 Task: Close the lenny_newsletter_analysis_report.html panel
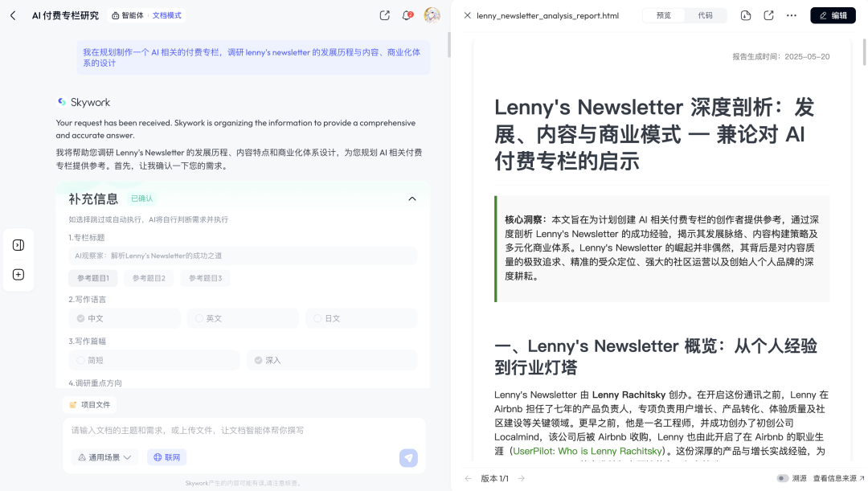pyautogui.click(x=467, y=15)
